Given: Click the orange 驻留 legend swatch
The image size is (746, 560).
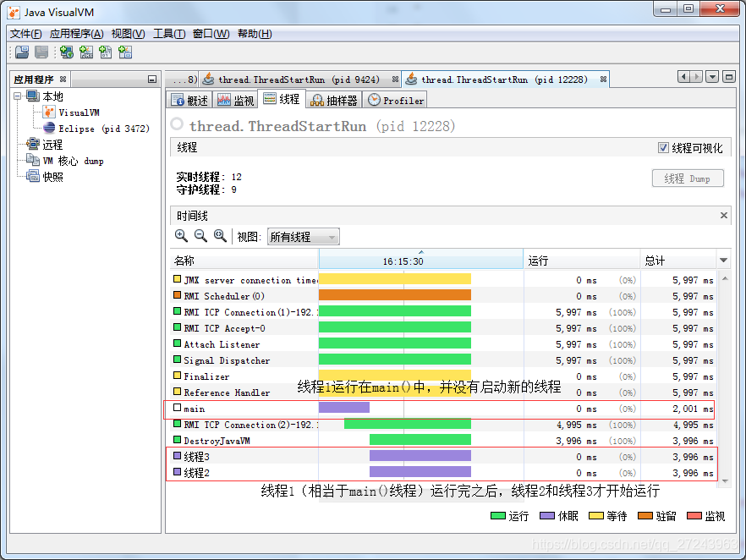Looking at the screenshot, I should [x=645, y=516].
